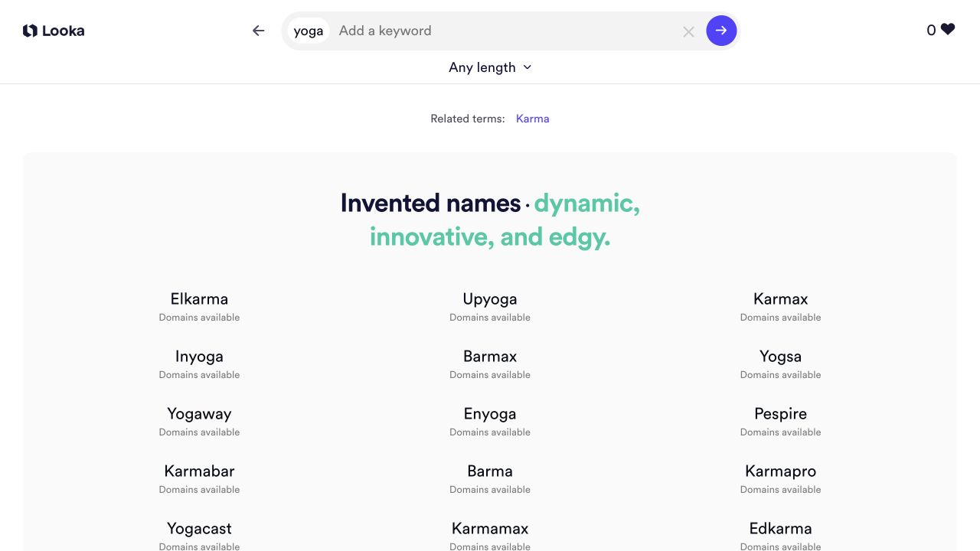Select the name Karmabar
Screen dimensions: 980x551
point(199,471)
